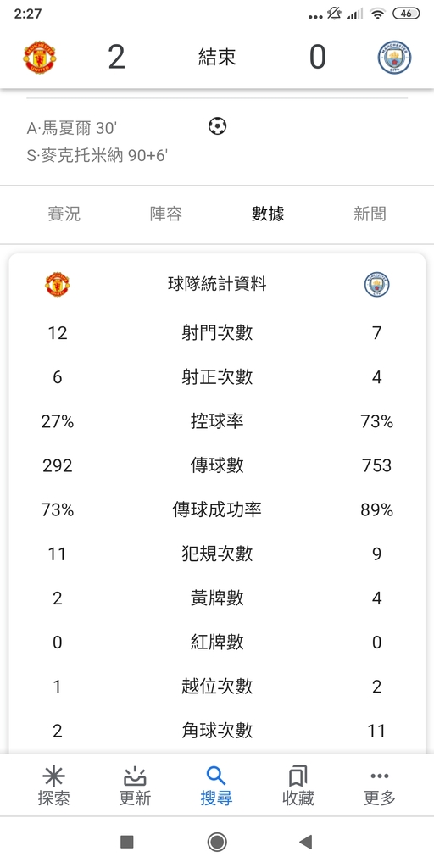Tap Manchester United crest in score header

pos(39,57)
